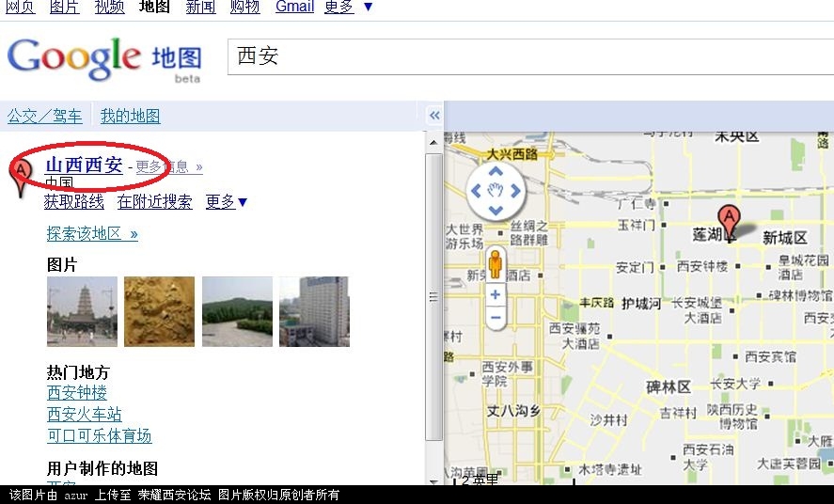Image resolution: width=834 pixels, height=504 pixels.
Task: Click 安定门 label on the map
Action: [635, 267]
